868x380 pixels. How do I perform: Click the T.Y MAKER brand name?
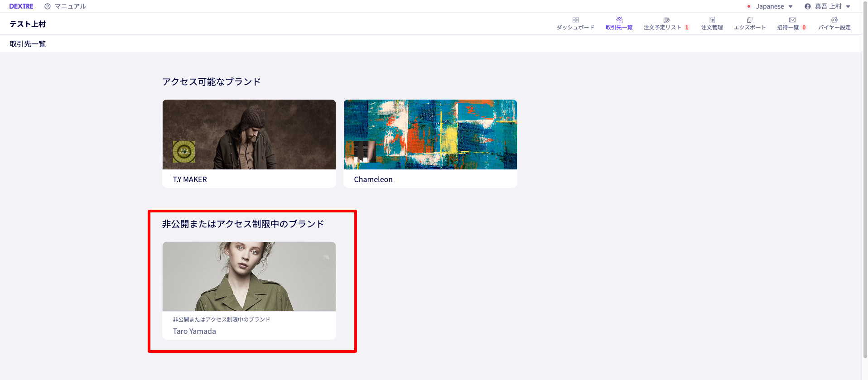[x=190, y=179]
